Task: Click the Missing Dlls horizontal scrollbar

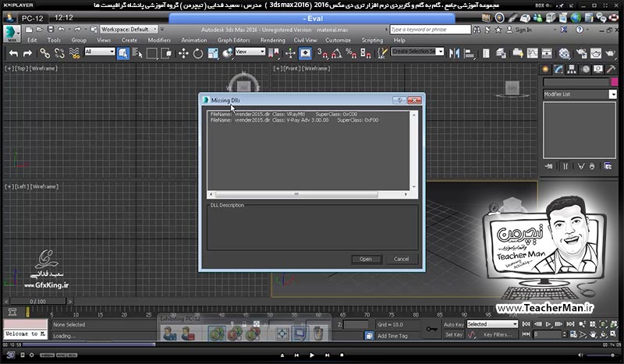Action: 308,194
